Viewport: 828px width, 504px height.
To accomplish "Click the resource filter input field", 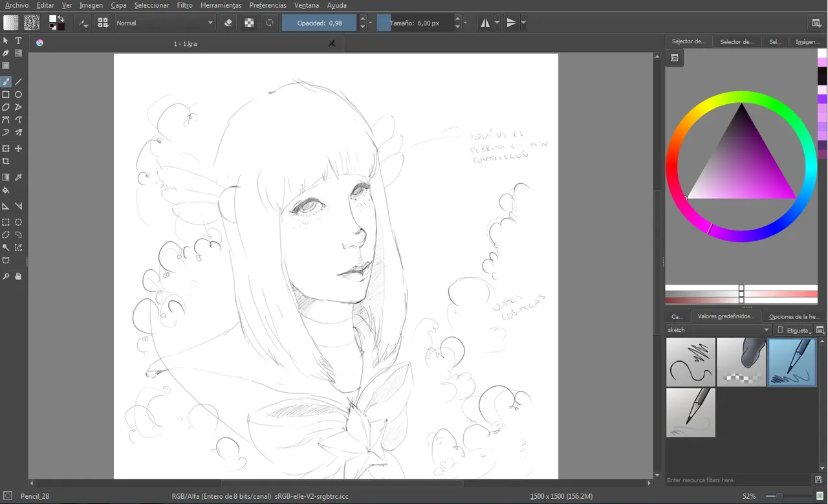I will (x=739, y=480).
